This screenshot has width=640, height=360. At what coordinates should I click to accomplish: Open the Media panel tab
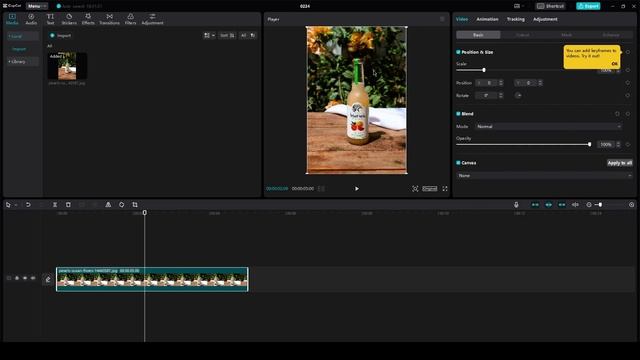(x=12, y=19)
